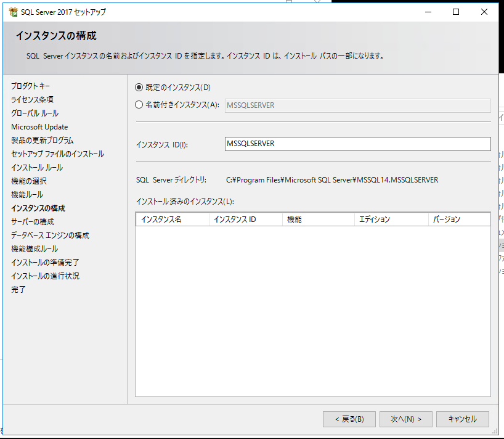Maximize the SQL Server 2017 setup window
The image size is (504, 439).
[456, 12]
